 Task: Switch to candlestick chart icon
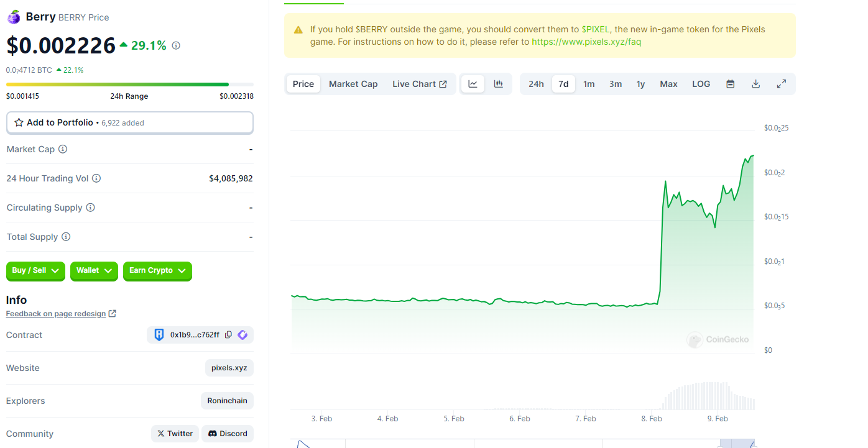pyautogui.click(x=499, y=84)
